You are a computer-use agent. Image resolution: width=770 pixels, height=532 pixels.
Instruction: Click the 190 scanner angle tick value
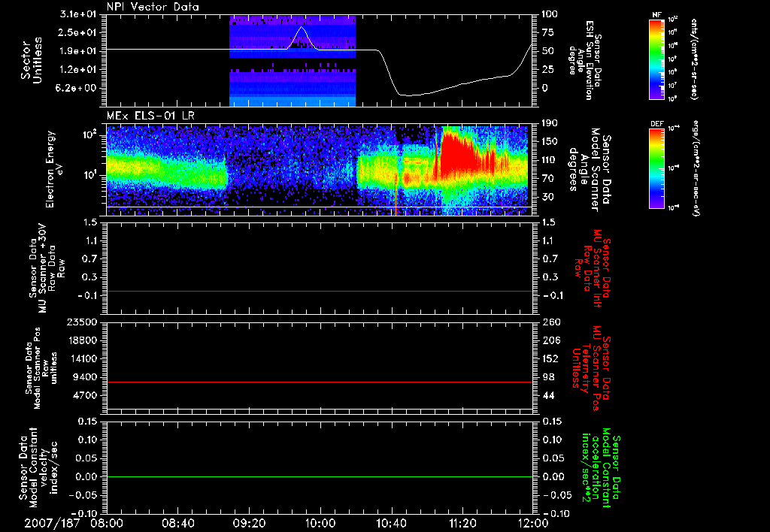(x=550, y=122)
